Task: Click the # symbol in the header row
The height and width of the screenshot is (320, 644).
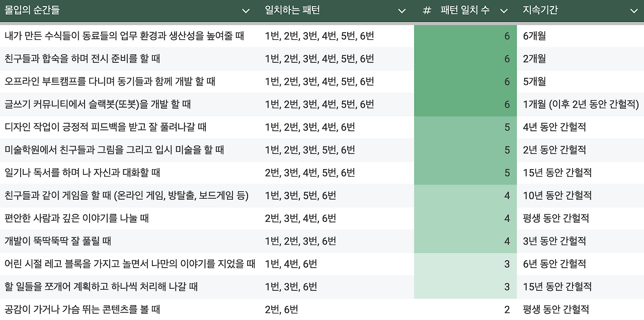Action: (x=426, y=10)
